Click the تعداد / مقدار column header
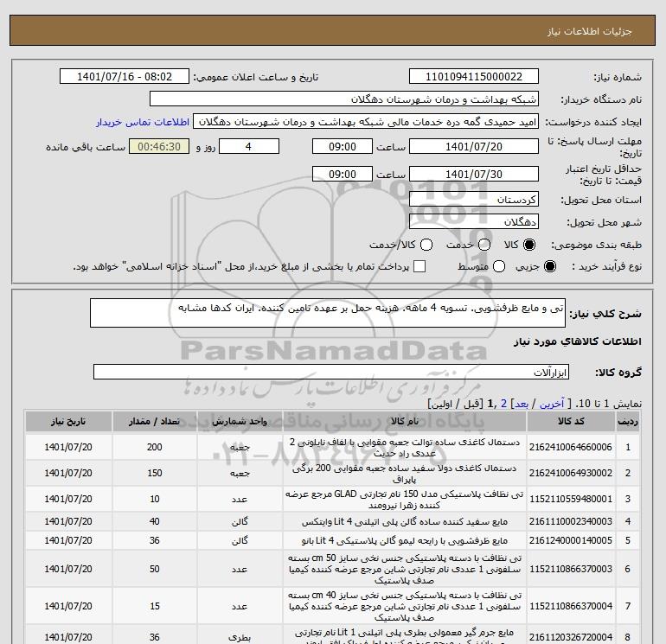Screen dimensions: 666x644 click(154, 422)
